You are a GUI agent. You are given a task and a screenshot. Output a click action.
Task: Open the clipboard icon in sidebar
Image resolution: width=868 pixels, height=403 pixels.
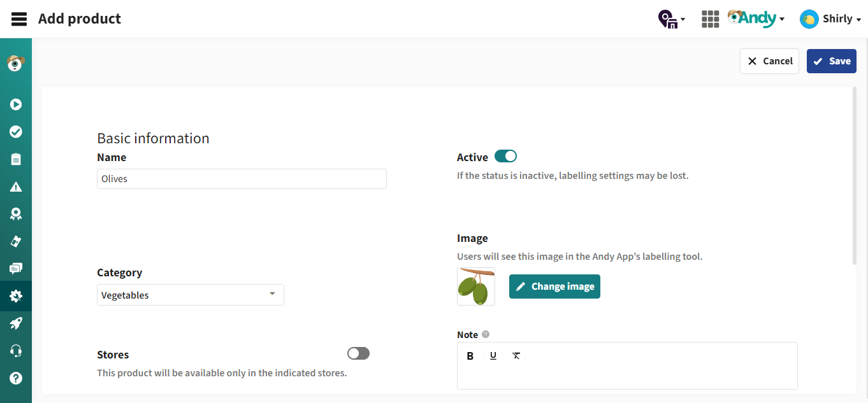16,159
